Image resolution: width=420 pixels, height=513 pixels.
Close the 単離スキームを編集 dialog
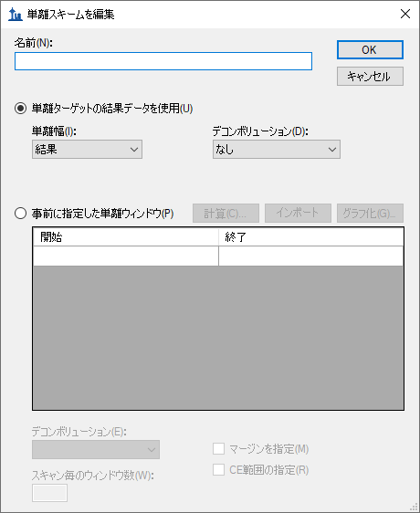[405, 14]
